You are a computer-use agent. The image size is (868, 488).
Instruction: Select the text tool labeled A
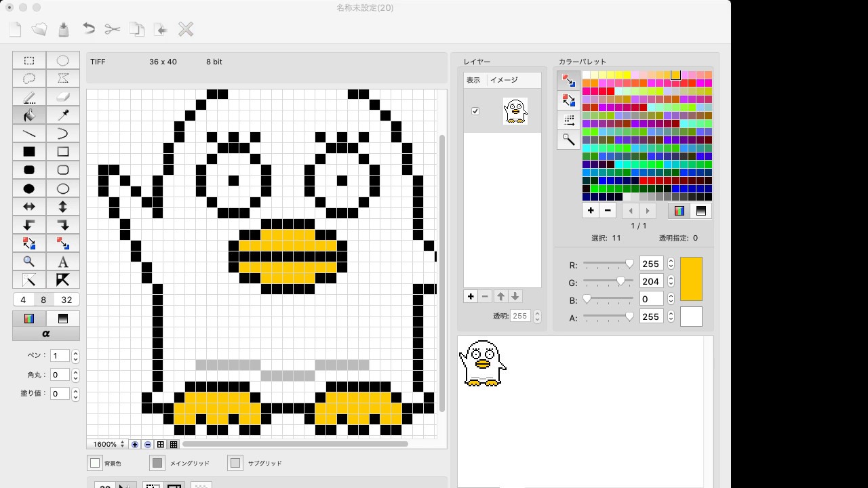click(63, 262)
